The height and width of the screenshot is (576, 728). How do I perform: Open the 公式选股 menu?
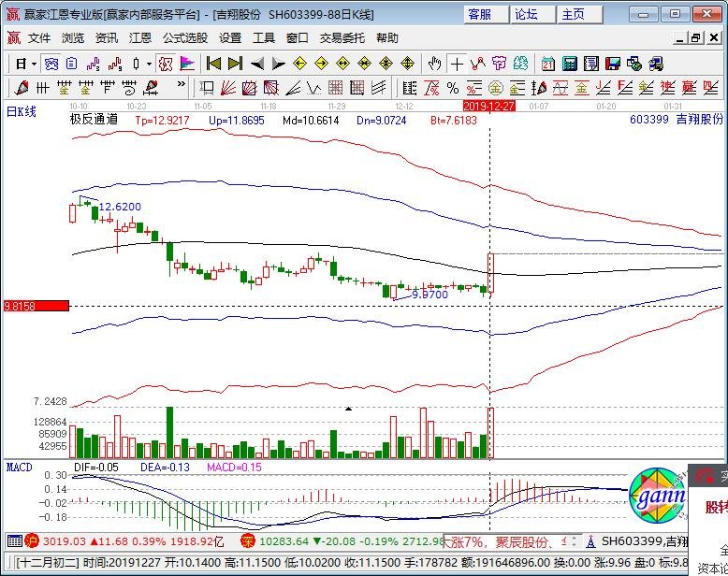click(184, 38)
